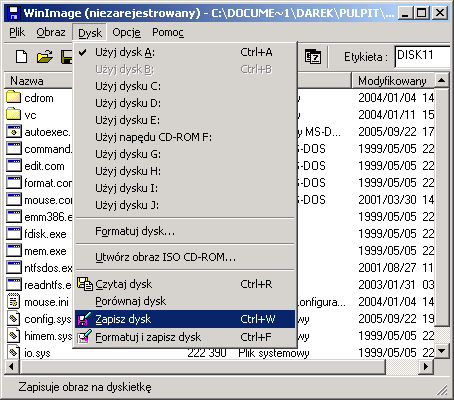
Task: Select the format.com file name
Action: coord(48,183)
